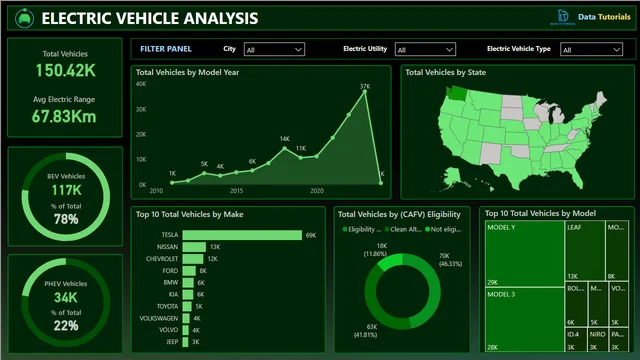The image size is (640, 360).
Task: Select the VOLVO bar in Make chart
Action: [x=186, y=330]
